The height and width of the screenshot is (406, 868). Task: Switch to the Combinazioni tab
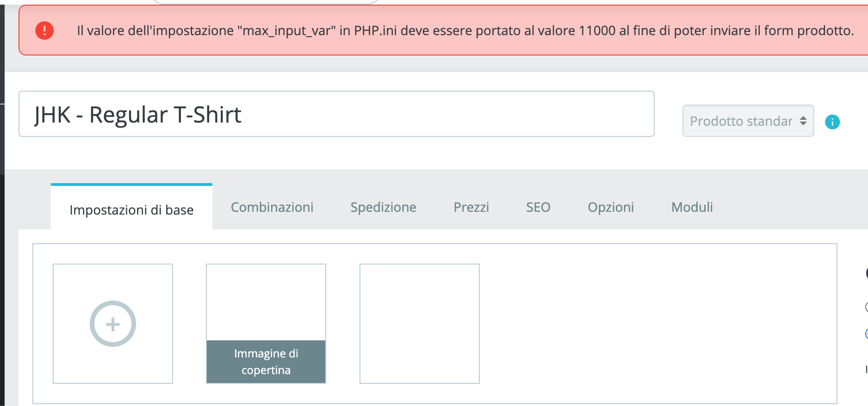click(x=272, y=207)
